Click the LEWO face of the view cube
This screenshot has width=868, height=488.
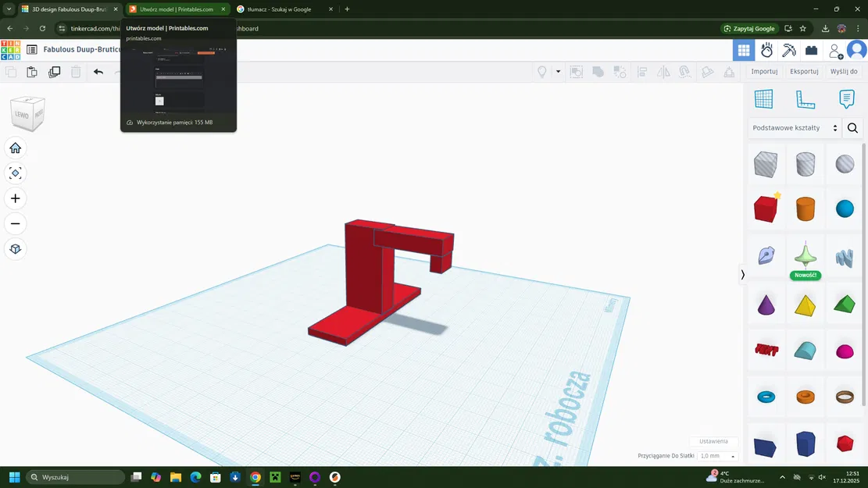(22, 115)
